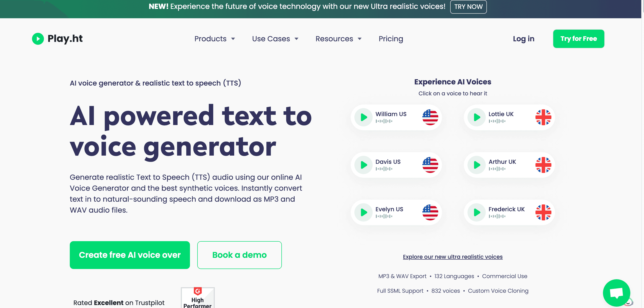The width and height of the screenshot is (644, 308).
Task: Click the Create free AI voice over button
Action: tap(130, 255)
